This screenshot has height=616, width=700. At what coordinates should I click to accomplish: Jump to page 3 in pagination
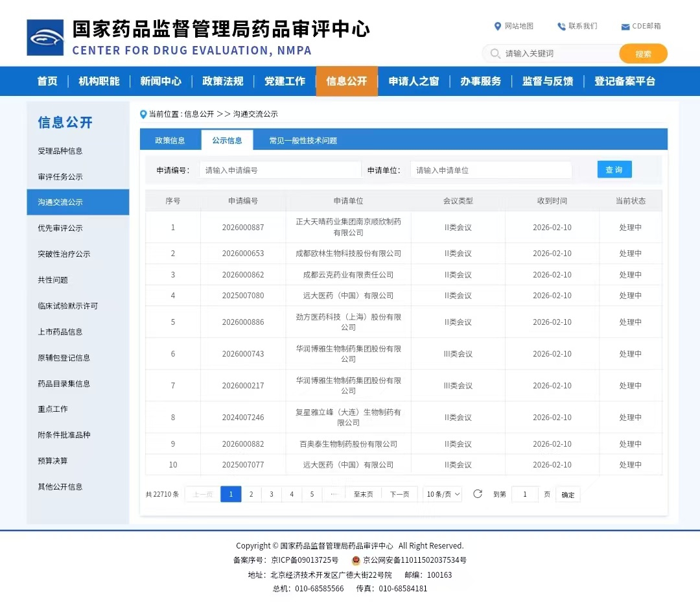pos(272,494)
